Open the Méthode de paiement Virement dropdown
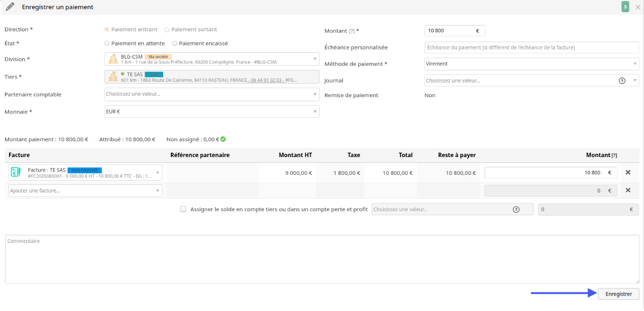Image resolution: width=644 pixels, height=311 pixels. point(532,64)
